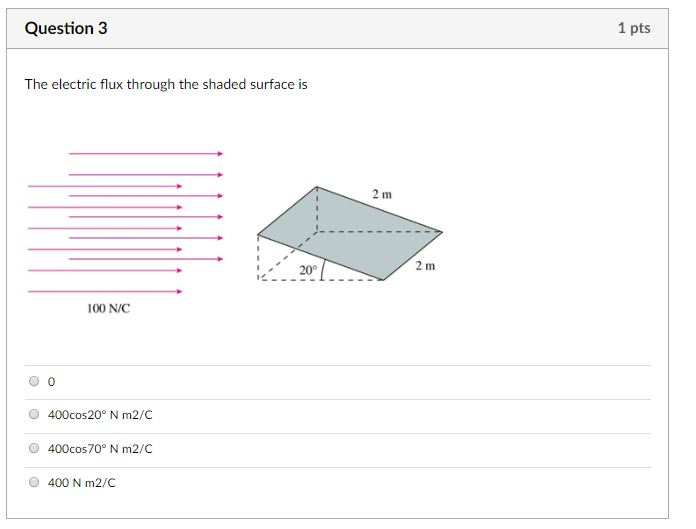Click the 20° angle label

coord(308,270)
